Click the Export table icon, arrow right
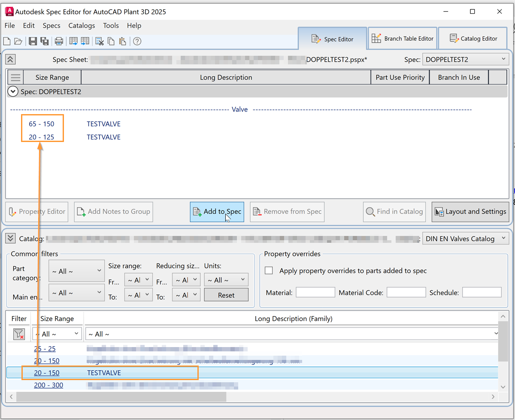The width and height of the screenshot is (515, 420). (x=73, y=41)
